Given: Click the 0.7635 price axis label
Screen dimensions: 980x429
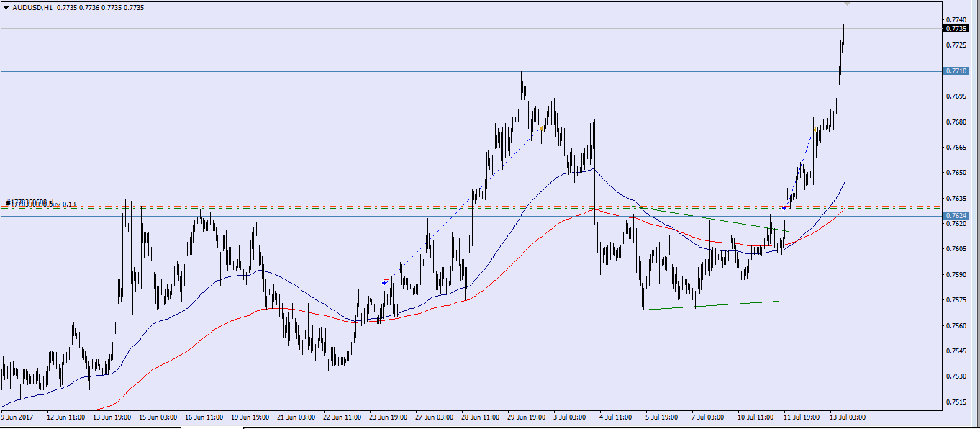Looking at the screenshot, I should 956,198.
